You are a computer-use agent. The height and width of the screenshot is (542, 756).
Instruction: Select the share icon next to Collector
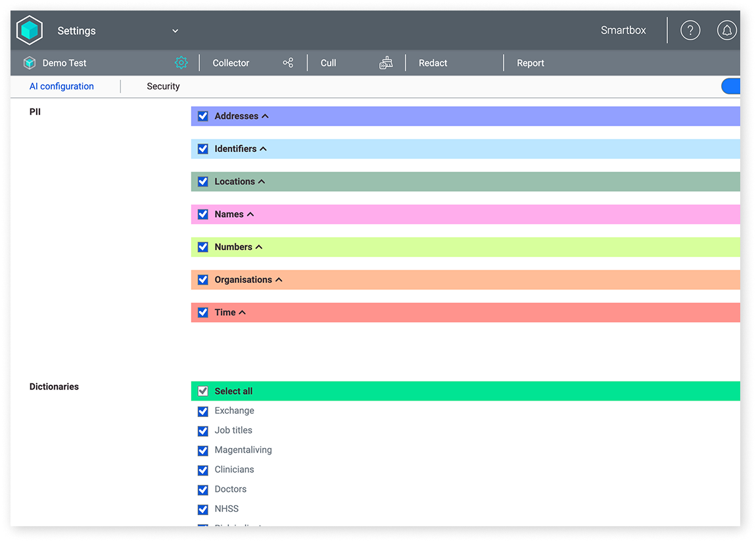pos(288,62)
